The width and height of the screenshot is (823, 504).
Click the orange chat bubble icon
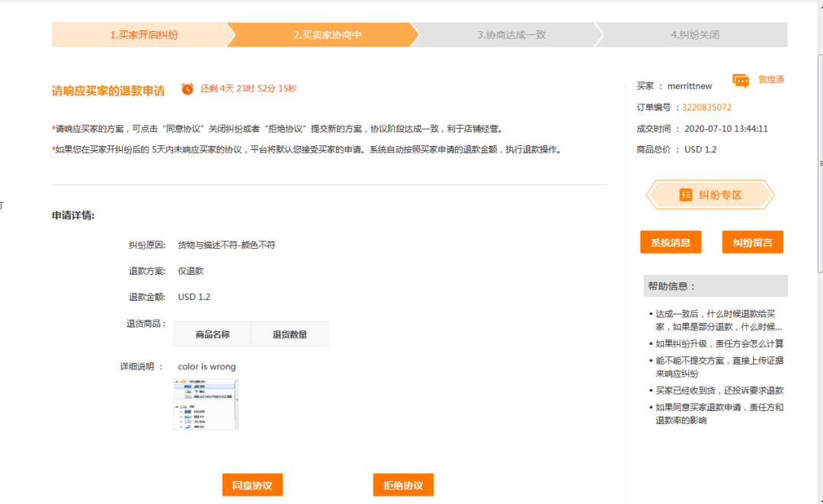click(x=741, y=81)
